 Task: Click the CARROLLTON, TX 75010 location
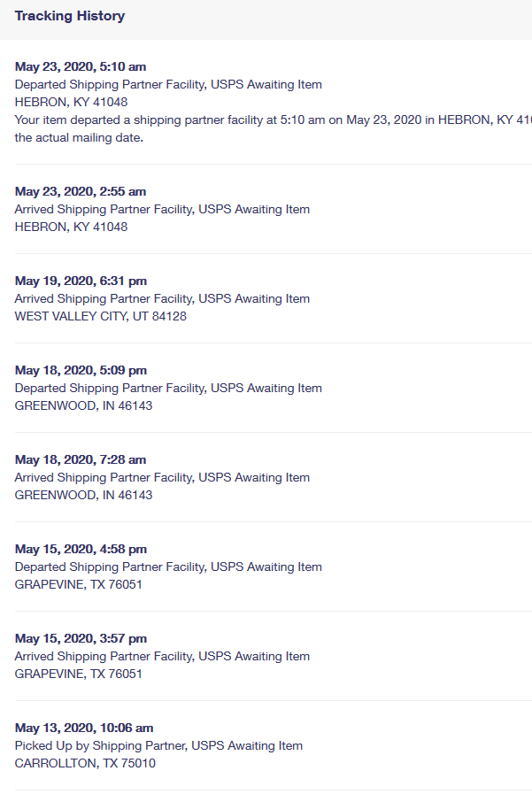click(85, 763)
